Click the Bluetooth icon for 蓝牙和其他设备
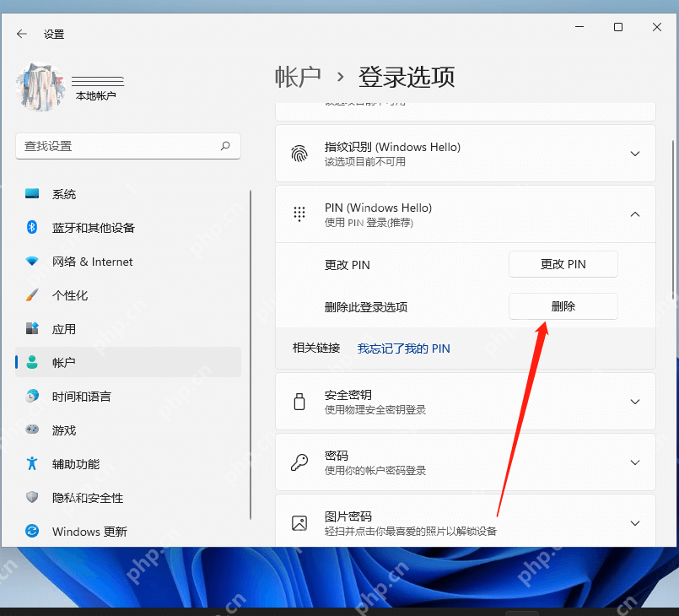 tap(32, 227)
